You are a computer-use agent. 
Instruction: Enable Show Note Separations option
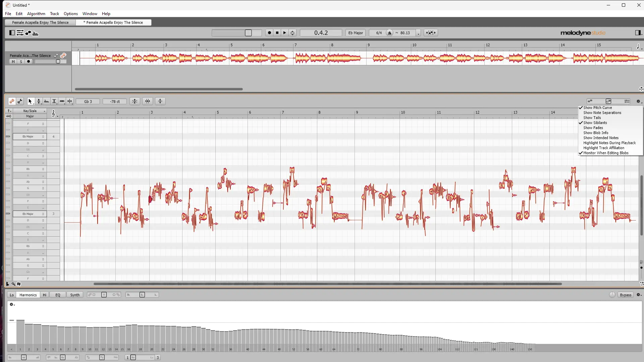tap(602, 113)
